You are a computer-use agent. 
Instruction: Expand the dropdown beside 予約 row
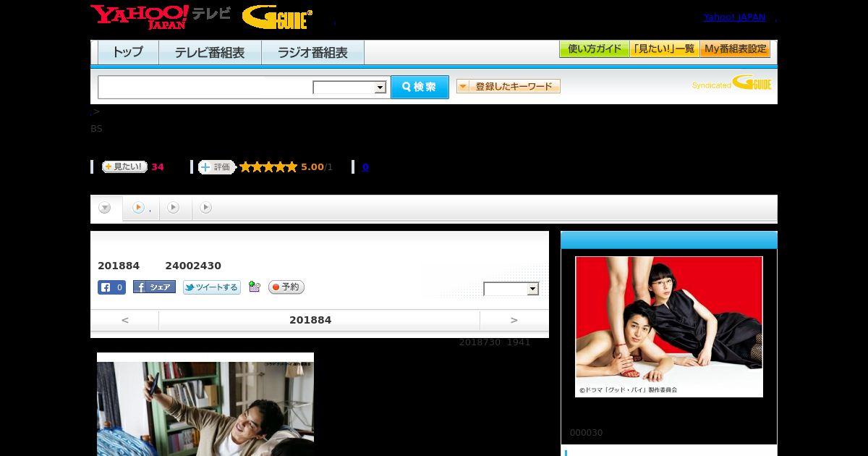(511, 290)
